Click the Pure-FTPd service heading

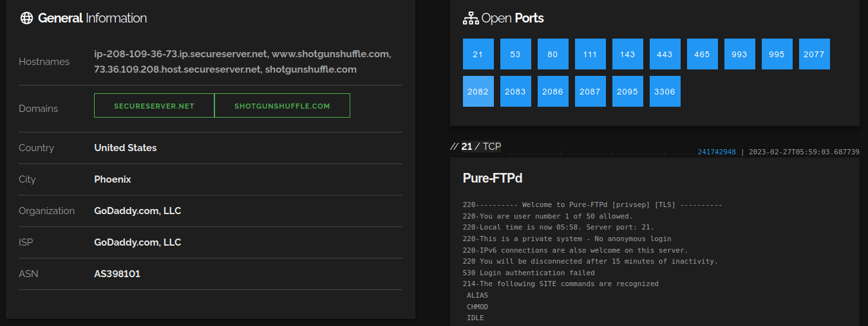point(492,178)
